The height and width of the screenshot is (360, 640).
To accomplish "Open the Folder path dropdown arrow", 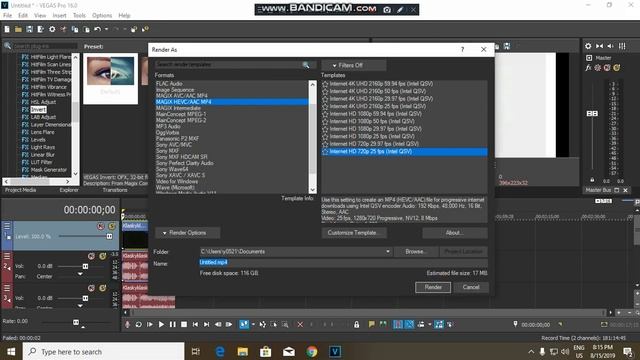I will (x=388, y=252).
